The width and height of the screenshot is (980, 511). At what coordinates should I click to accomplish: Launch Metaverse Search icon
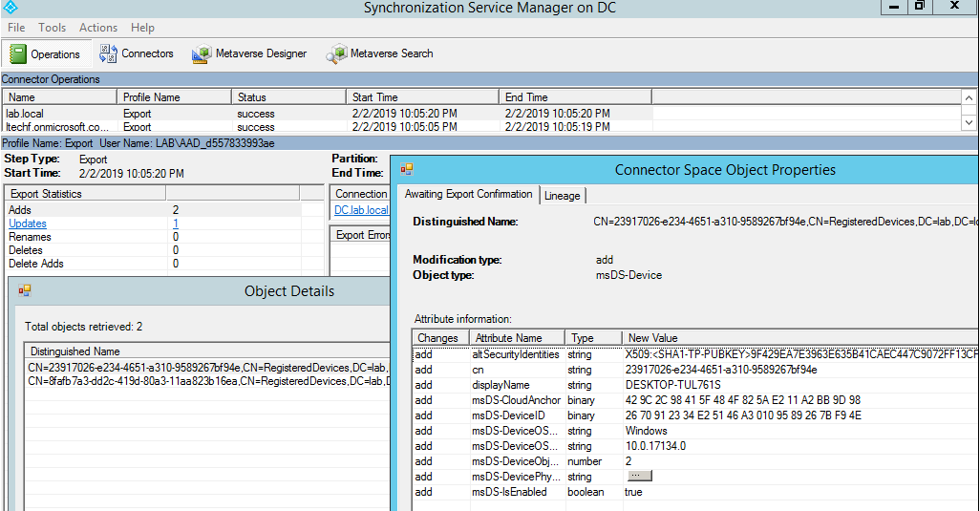337,54
